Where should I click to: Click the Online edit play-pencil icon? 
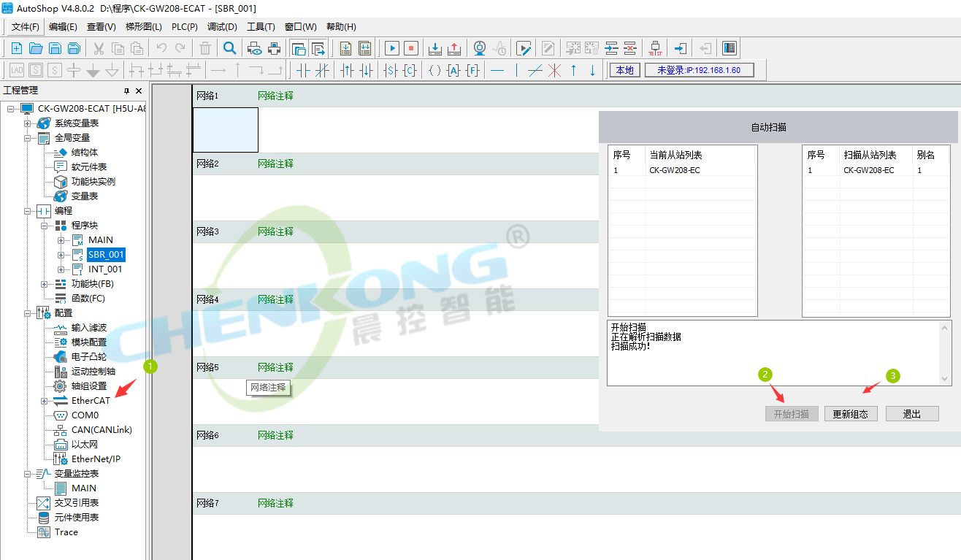tap(524, 48)
